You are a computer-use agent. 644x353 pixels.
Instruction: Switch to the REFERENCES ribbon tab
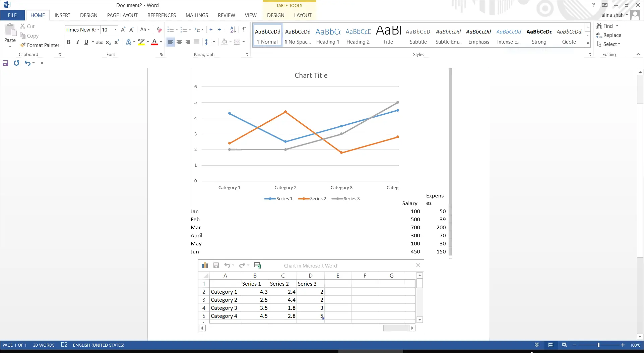tap(162, 15)
